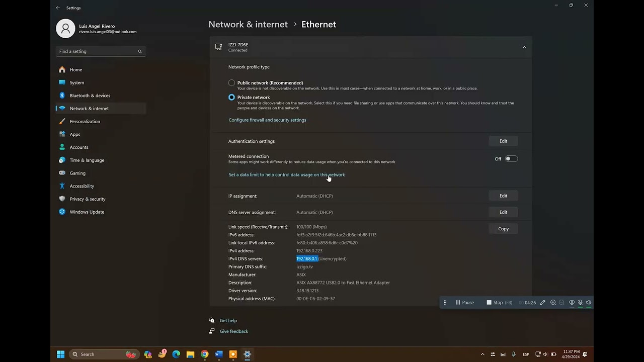Edit IP assignment
Viewport: 644px width, 362px height.
tap(503, 196)
